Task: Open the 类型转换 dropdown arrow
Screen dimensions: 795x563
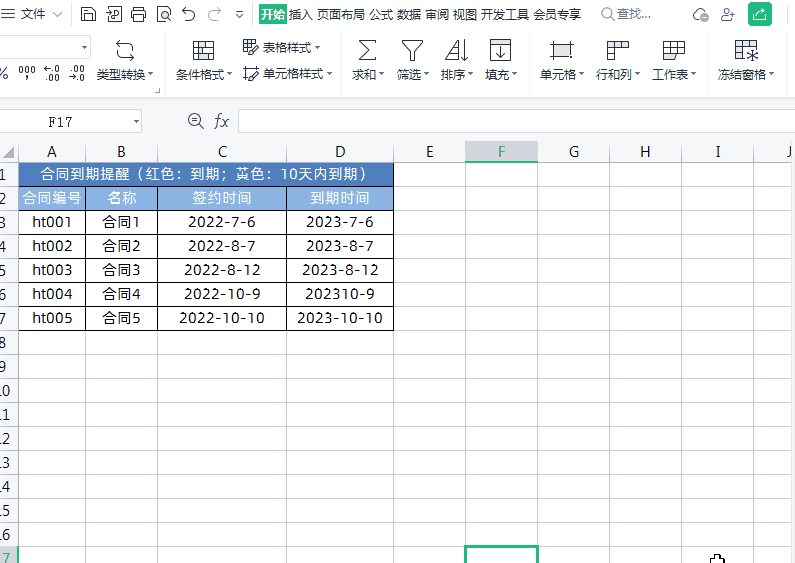Action: point(151,74)
